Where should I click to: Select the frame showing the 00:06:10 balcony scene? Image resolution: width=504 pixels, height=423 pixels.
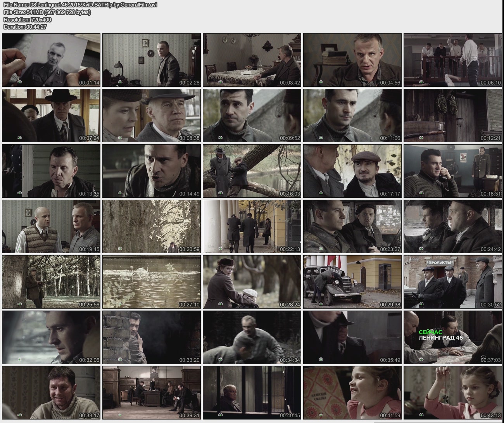click(452, 60)
